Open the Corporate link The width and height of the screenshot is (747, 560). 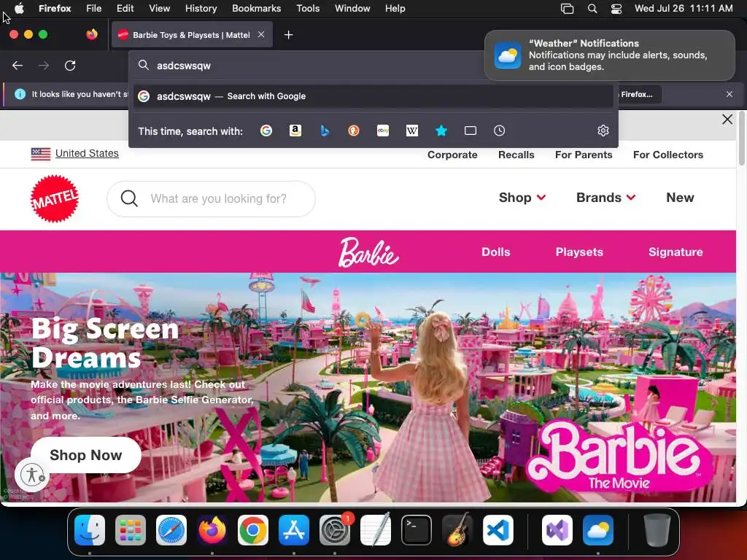pyautogui.click(x=452, y=155)
